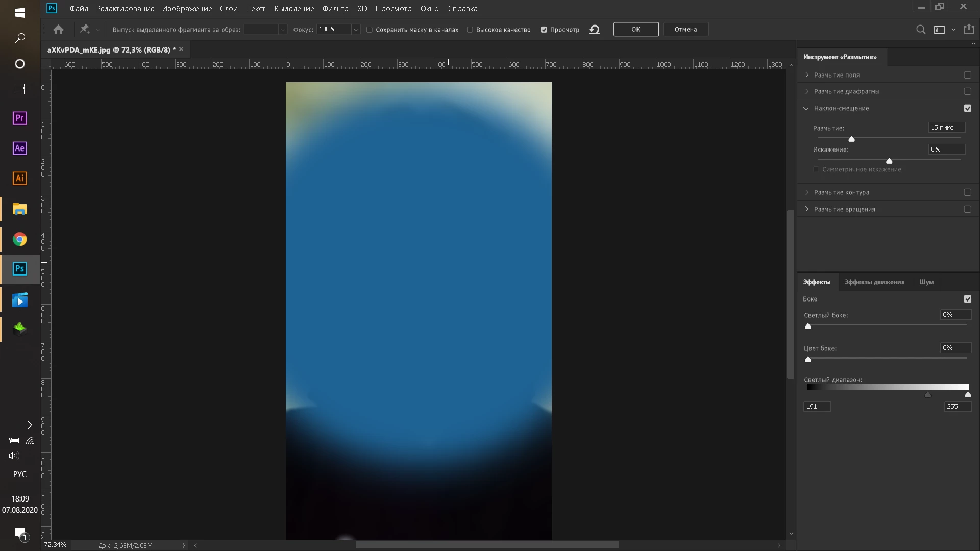Open the search magnifier icon
980x551 pixels.
click(x=920, y=30)
